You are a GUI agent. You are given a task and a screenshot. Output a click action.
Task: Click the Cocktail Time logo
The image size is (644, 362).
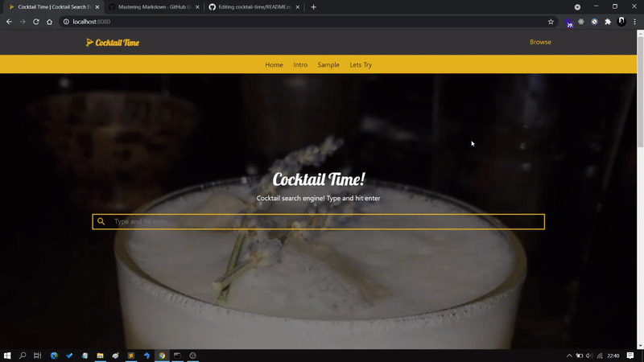(x=113, y=43)
